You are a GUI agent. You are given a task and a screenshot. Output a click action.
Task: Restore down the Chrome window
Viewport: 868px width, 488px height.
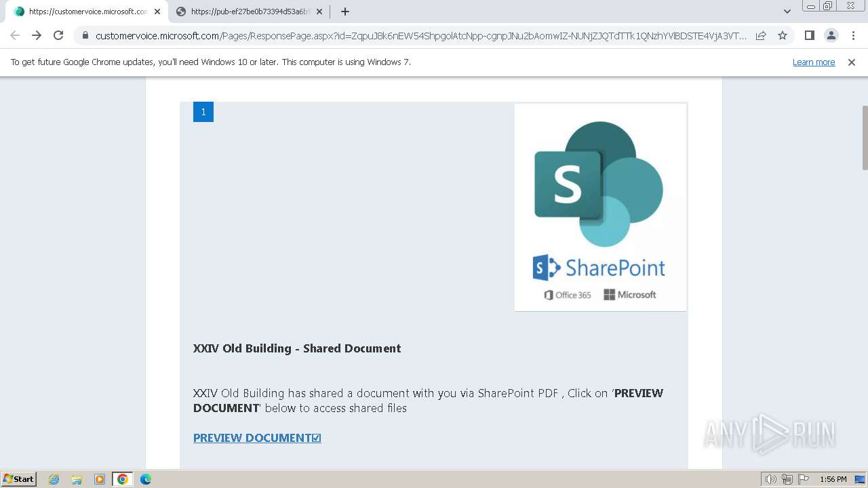tap(828, 6)
